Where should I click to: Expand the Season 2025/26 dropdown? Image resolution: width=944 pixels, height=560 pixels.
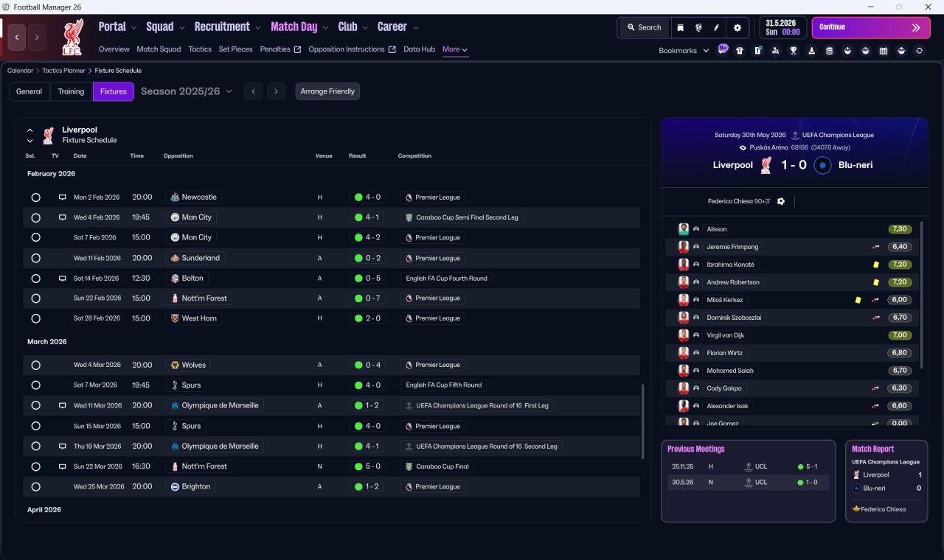point(187,91)
